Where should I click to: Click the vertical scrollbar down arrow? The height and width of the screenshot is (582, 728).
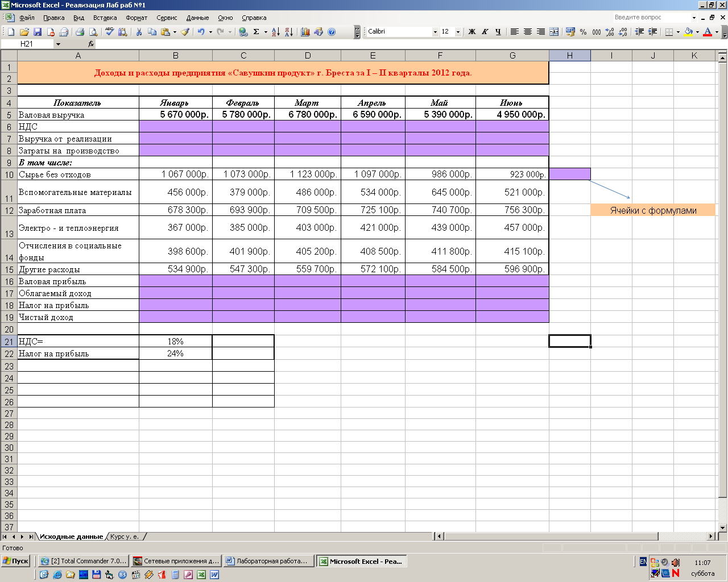click(x=722, y=527)
